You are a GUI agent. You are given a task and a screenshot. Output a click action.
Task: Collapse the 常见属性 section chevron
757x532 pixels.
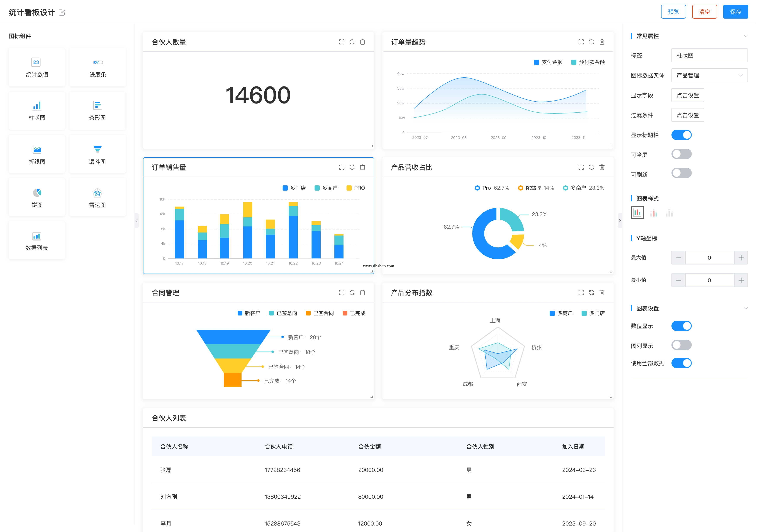[746, 36]
